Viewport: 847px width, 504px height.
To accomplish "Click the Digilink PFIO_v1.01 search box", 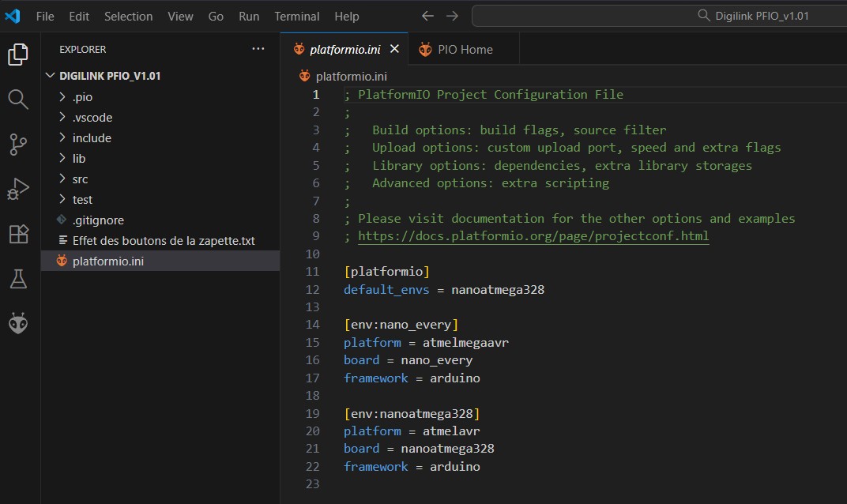I will tap(659, 16).
